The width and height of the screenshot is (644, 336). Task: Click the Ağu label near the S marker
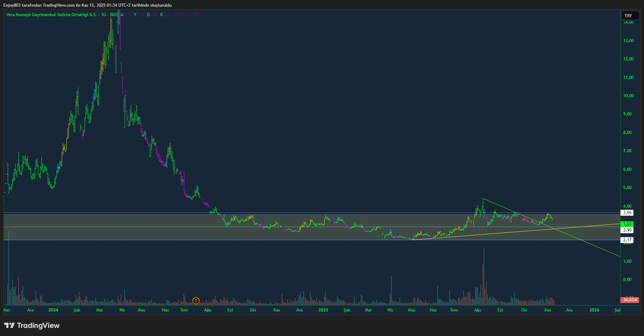[x=209, y=310]
